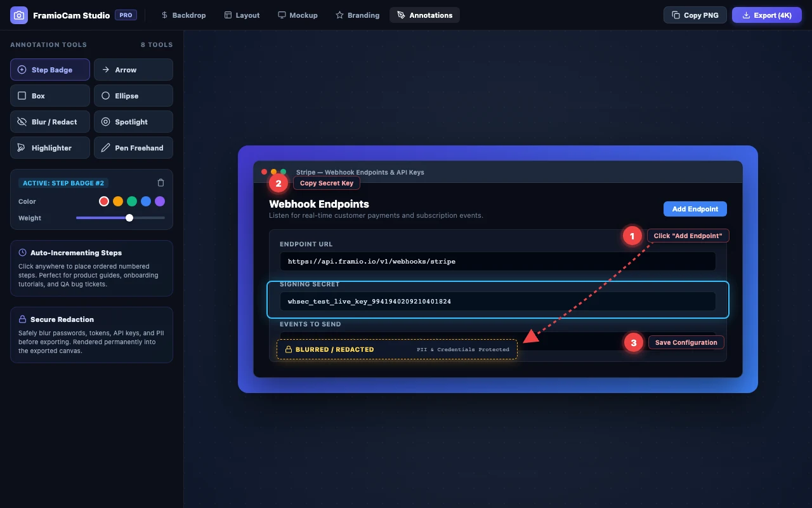
Task: Focus the Endpoint URL field
Action: pyautogui.click(x=498, y=261)
